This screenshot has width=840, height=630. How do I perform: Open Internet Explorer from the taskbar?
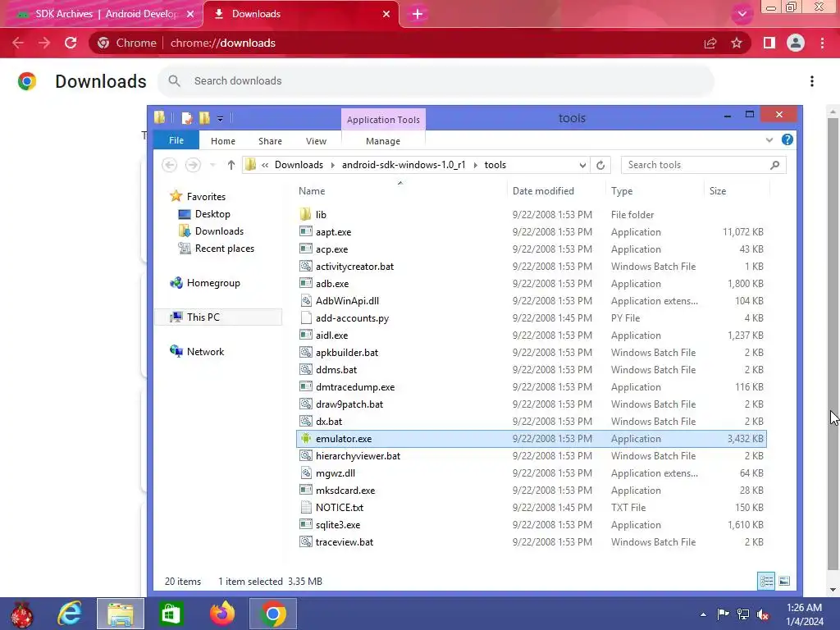coord(70,614)
